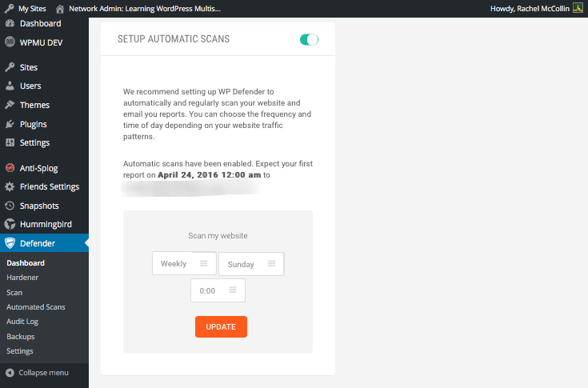Select the Defender menu item
This screenshot has width=588, height=388.
pyautogui.click(x=44, y=243)
